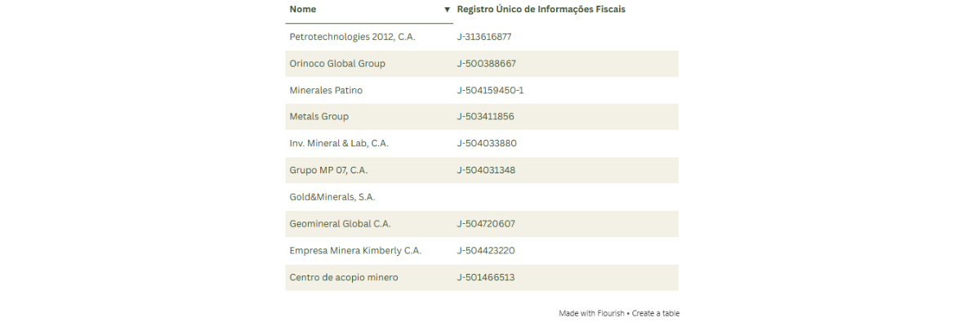The image size is (980, 327).
Task: Sort by Registro Único de Informações Fiscais
Action: coord(541,10)
